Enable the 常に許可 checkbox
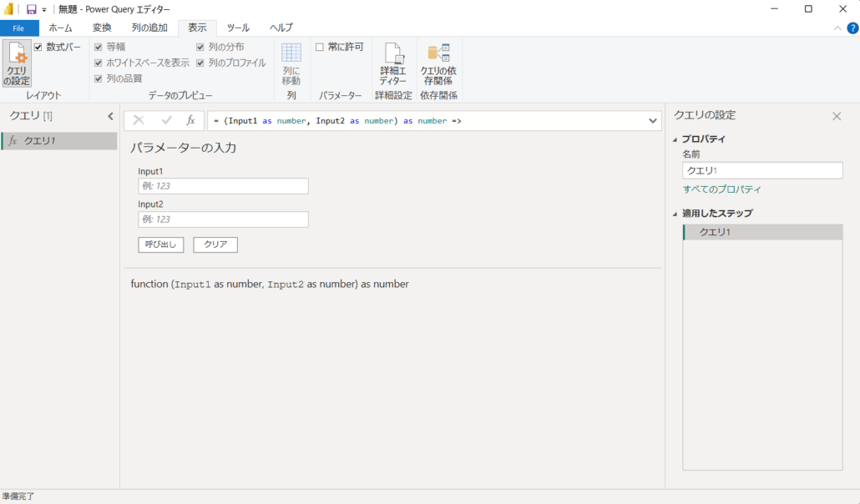The image size is (860, 504). coord(320,48)
